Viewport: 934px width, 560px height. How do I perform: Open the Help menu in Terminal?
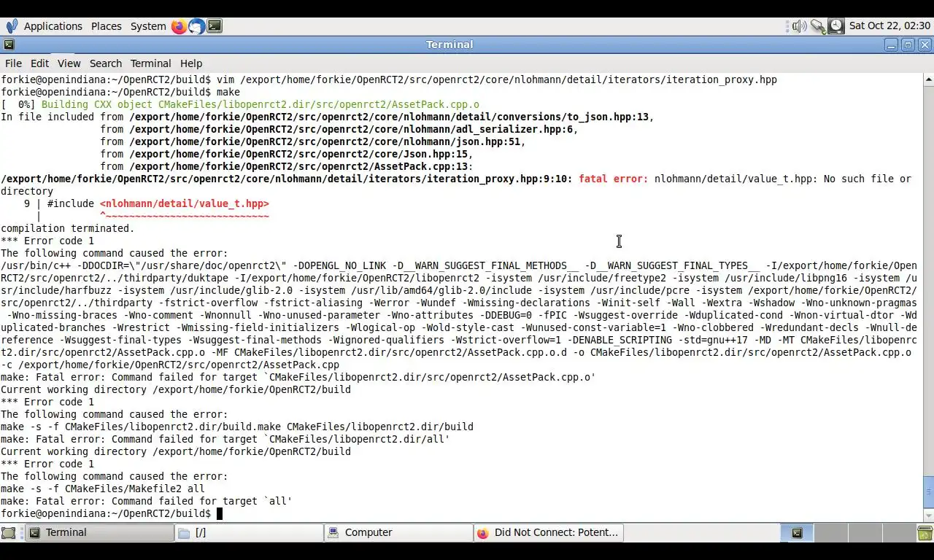click(x=191, y=63)
